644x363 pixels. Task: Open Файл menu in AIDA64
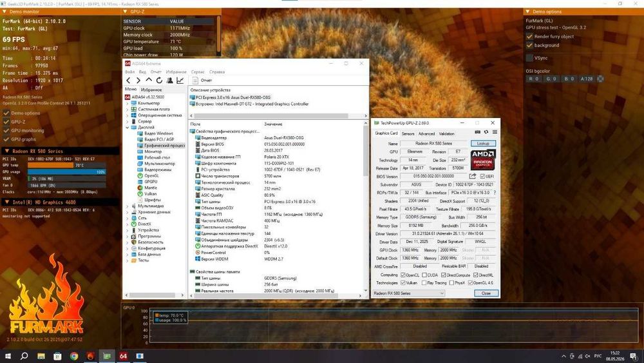coord(130,72)
